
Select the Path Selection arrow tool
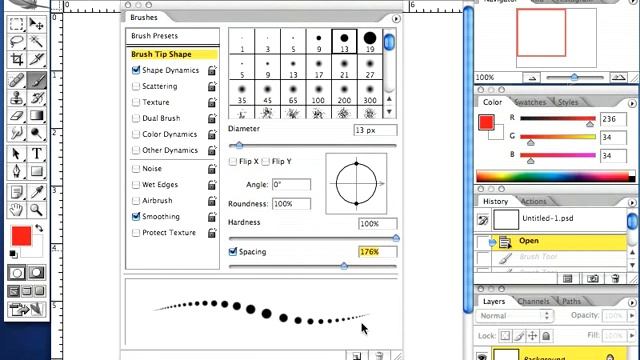(16, 154)
